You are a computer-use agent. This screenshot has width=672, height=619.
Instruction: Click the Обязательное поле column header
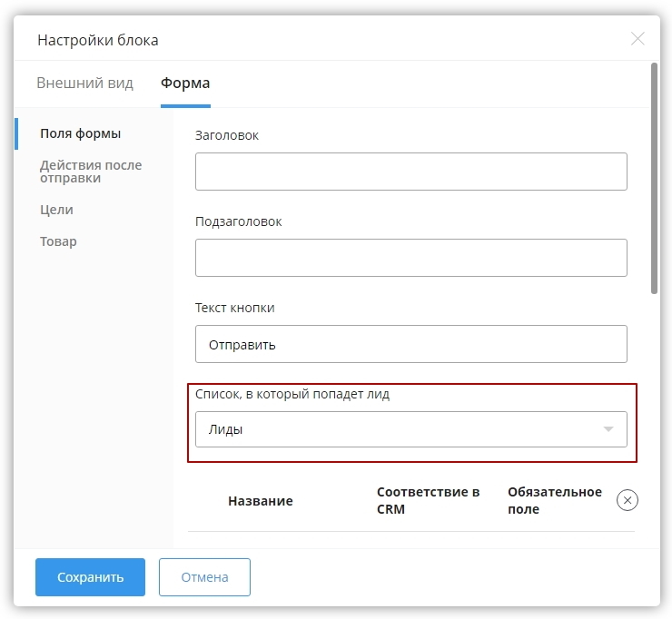click(554, 500)
